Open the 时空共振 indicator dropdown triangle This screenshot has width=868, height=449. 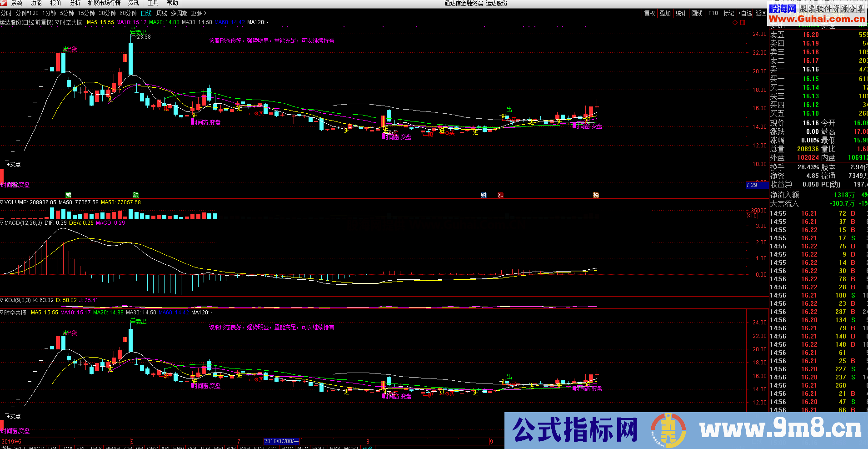[58, 22]
